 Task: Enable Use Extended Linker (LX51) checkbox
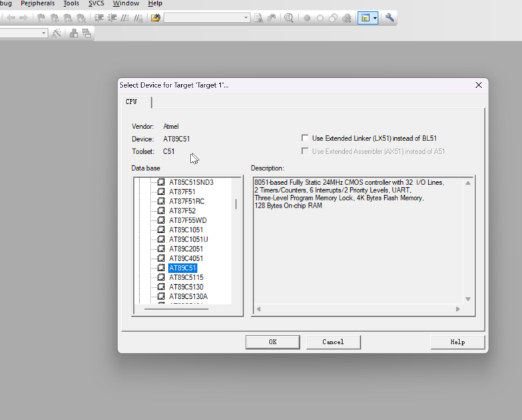click(x=305, y=138)
